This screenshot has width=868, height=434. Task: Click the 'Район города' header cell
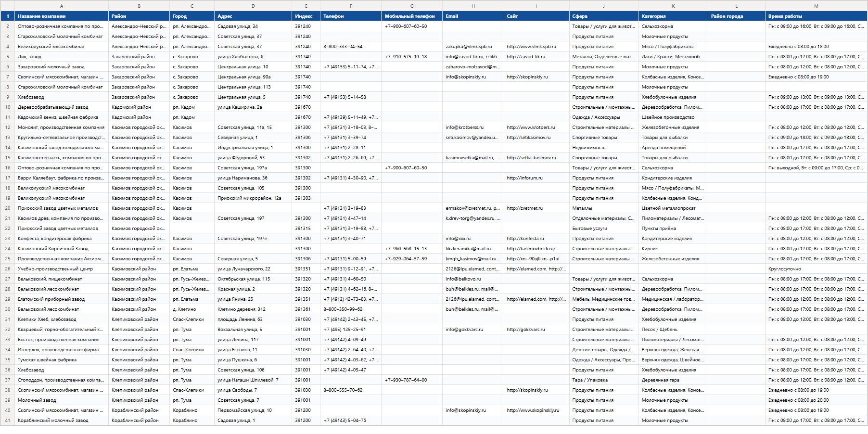point(737,16)
